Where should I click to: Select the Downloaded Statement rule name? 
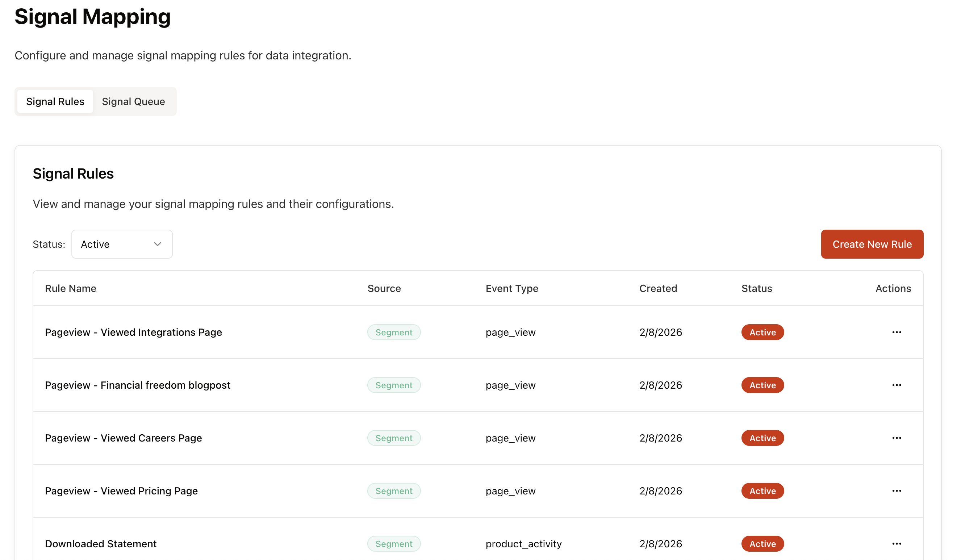(101, 544)
